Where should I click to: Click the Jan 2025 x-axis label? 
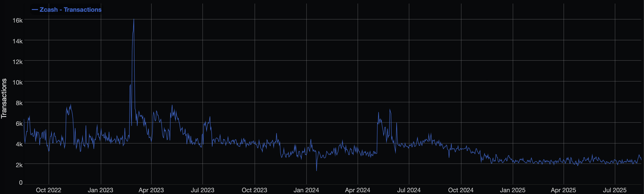click(x=513, y=190)
